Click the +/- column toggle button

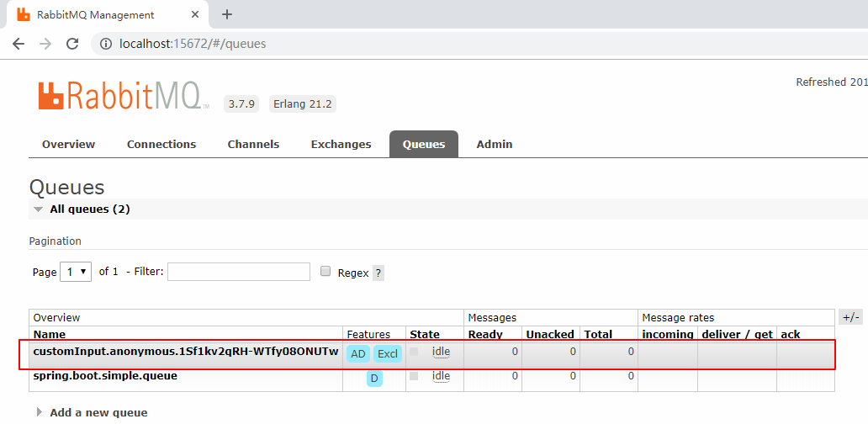point(850,317)
